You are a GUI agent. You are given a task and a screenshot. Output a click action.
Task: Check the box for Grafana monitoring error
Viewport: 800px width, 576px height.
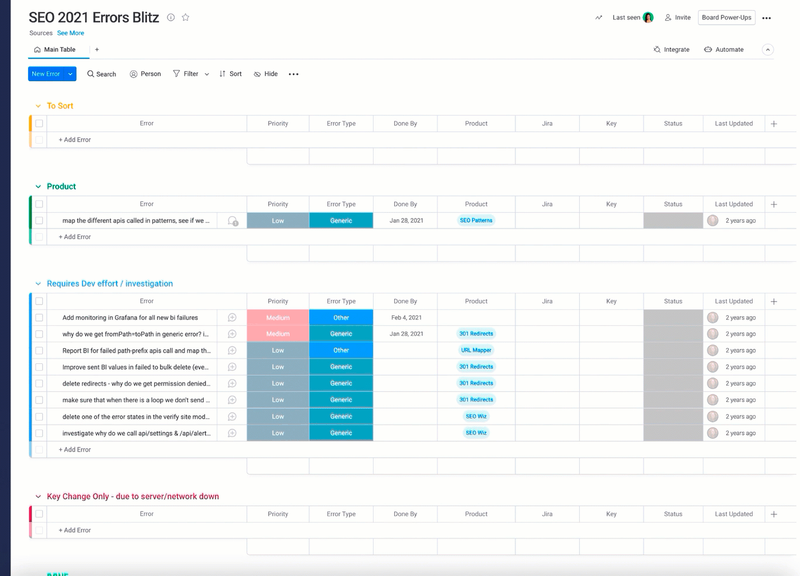click(x=39, y=317)
